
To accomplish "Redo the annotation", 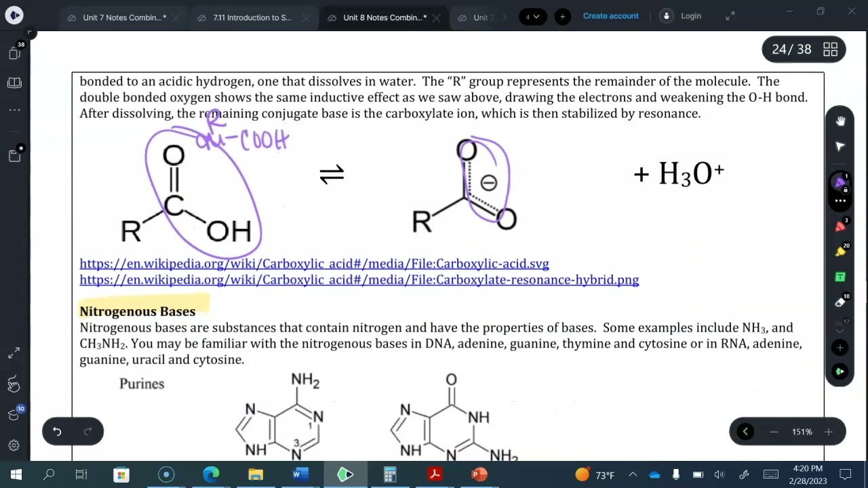I will click(x=87, y=432).
